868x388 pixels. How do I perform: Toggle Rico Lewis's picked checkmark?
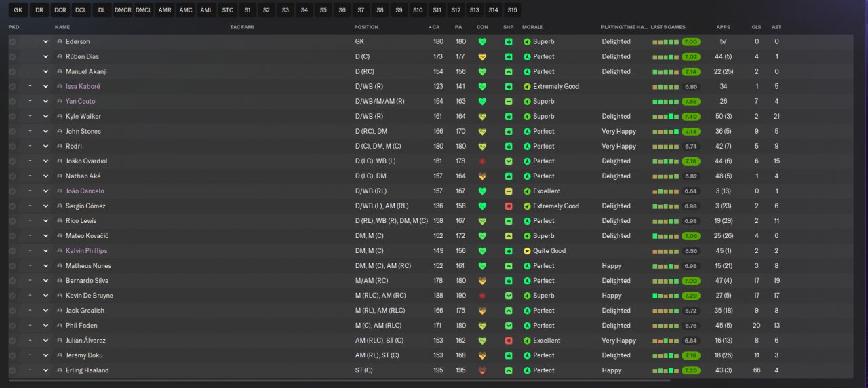[12, 221]
